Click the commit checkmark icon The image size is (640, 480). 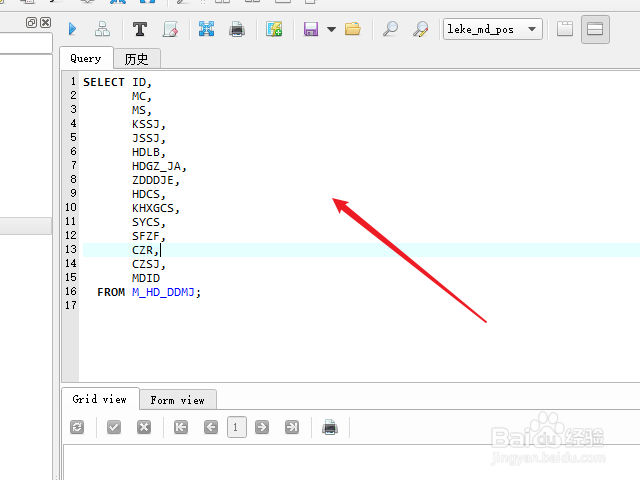click(114, 427)
